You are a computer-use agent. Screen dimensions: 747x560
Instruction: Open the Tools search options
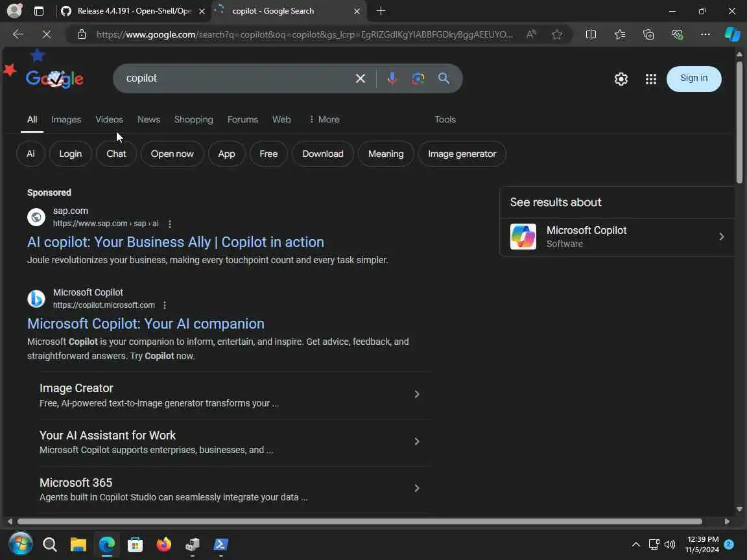coord(445,119)
